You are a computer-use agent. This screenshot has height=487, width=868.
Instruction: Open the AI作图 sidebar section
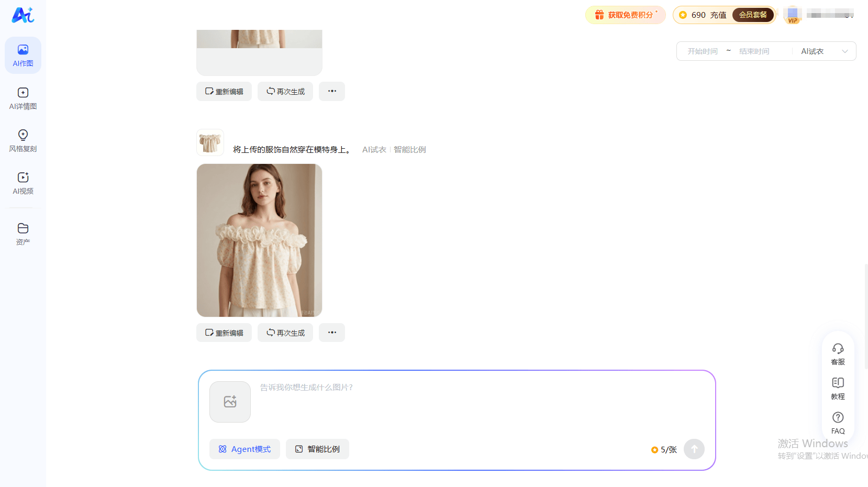23,56
